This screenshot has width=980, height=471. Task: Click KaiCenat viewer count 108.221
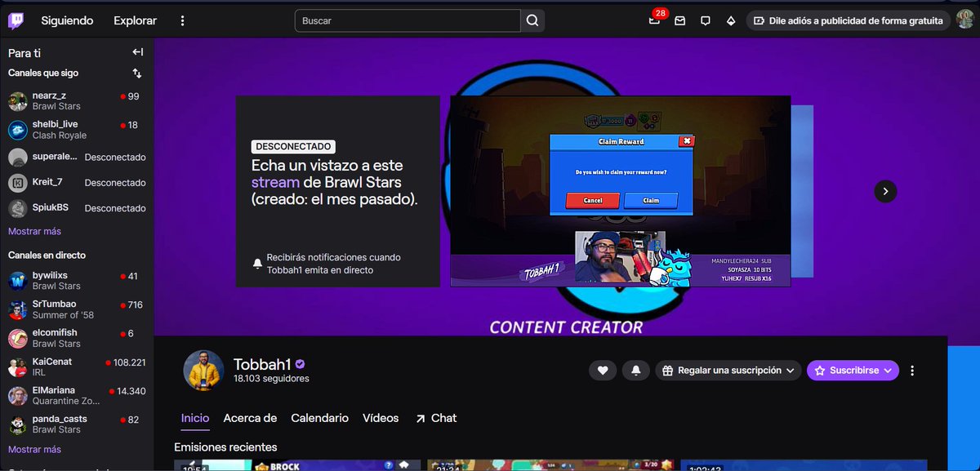[x=129, y=362]
